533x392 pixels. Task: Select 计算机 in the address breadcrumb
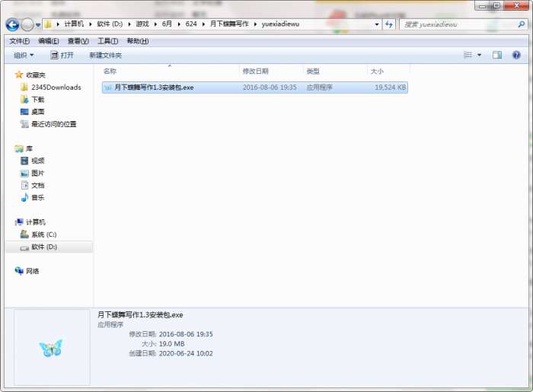pos(74,24)
